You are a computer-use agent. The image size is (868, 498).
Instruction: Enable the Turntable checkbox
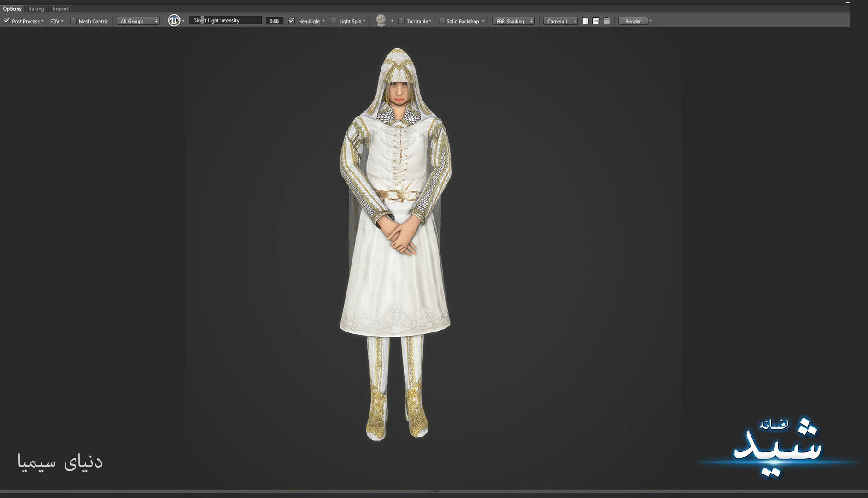401,21
